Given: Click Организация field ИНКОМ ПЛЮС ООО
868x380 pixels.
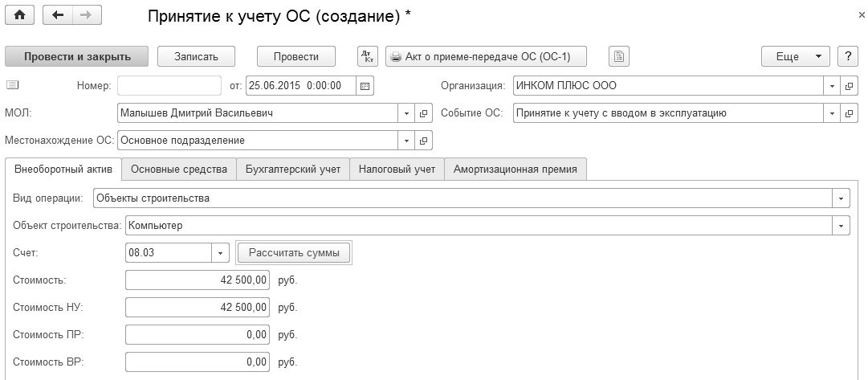Looking at the screenshot, I should click(x=669, y=86).
